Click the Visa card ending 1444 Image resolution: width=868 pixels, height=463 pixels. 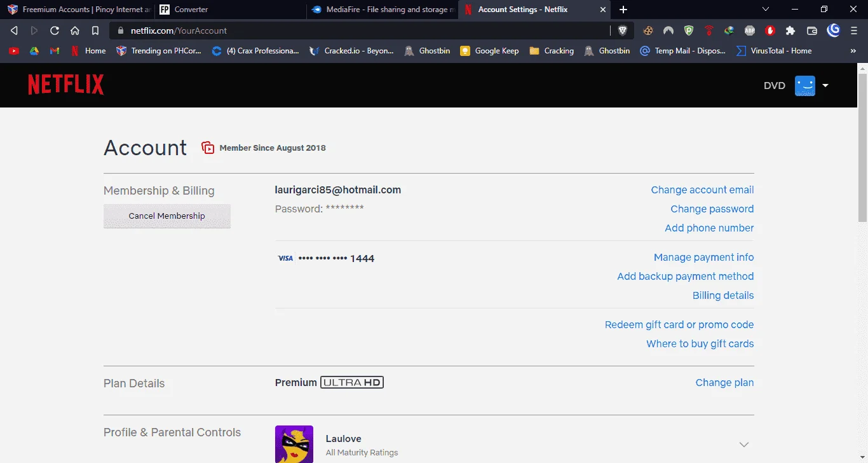click(x=326, y=258)
